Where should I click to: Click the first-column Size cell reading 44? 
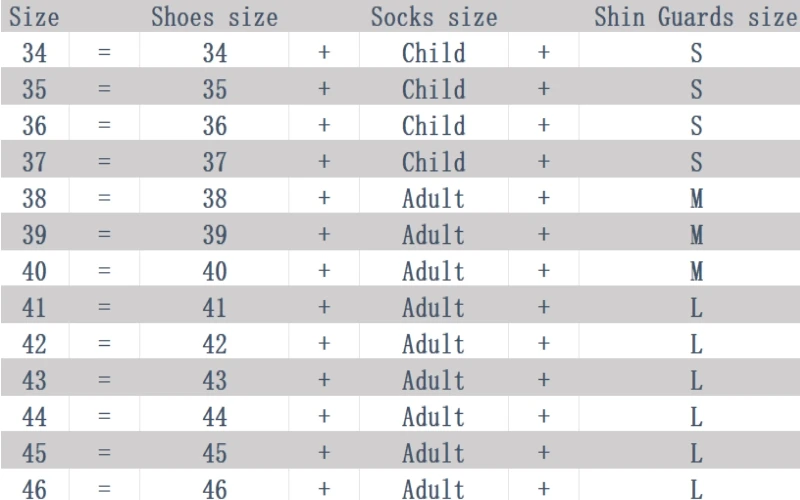[x=34, y=416]
